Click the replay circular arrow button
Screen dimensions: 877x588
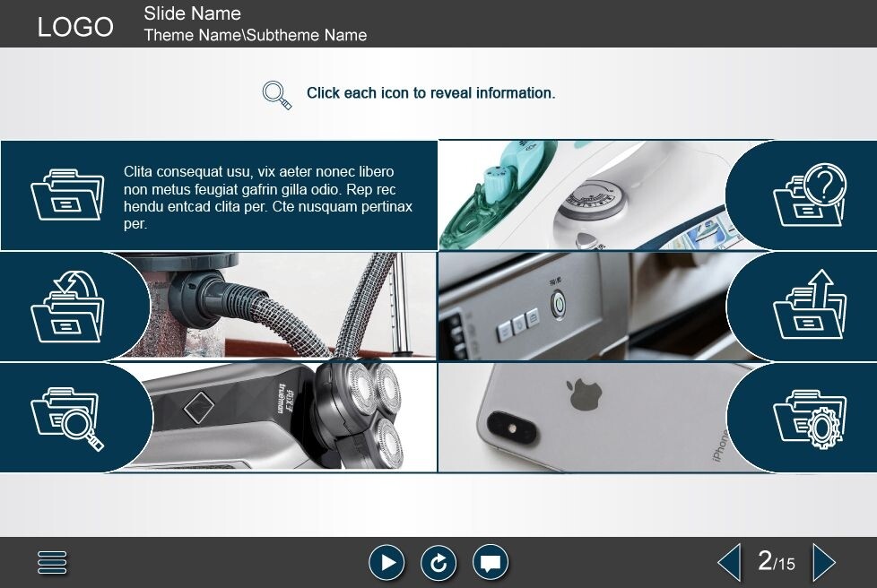[438, 563]
